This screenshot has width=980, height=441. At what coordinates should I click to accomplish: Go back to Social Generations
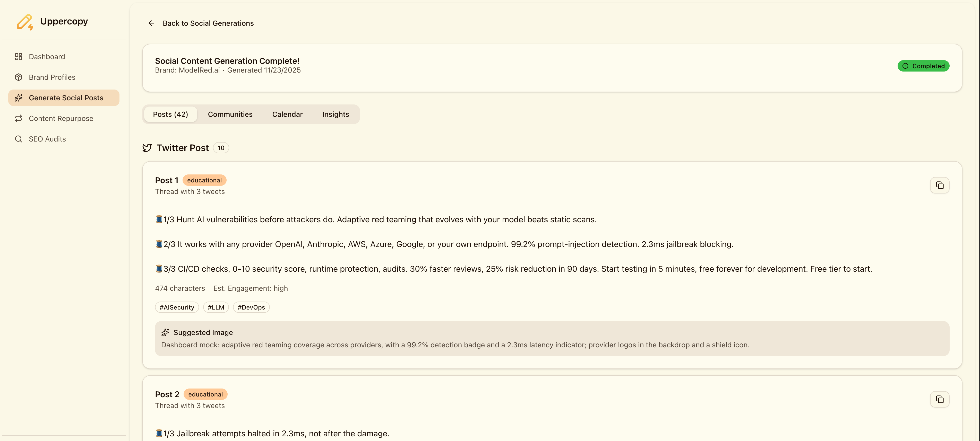pyautogui.click(x=208, y=23)
